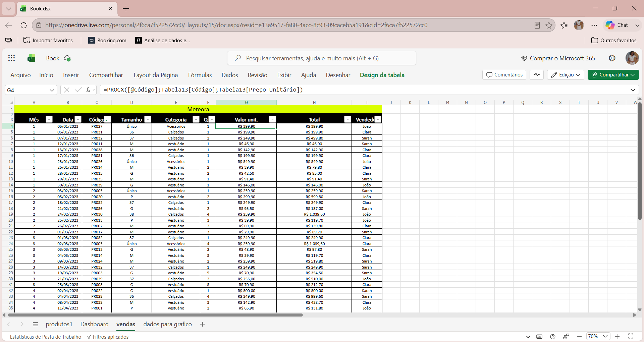
Task: Open the feedback icon in status bar
Action: coord(566,337)
